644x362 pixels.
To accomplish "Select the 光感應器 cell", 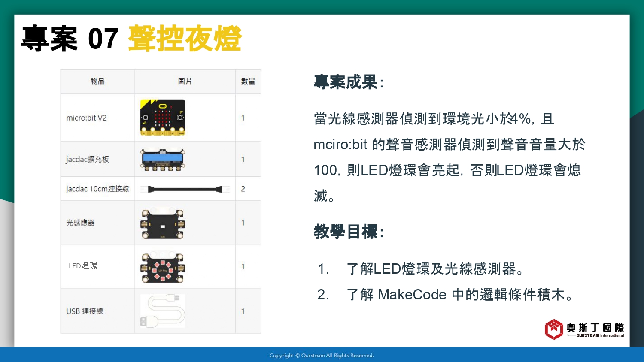I will pos(97,223).
